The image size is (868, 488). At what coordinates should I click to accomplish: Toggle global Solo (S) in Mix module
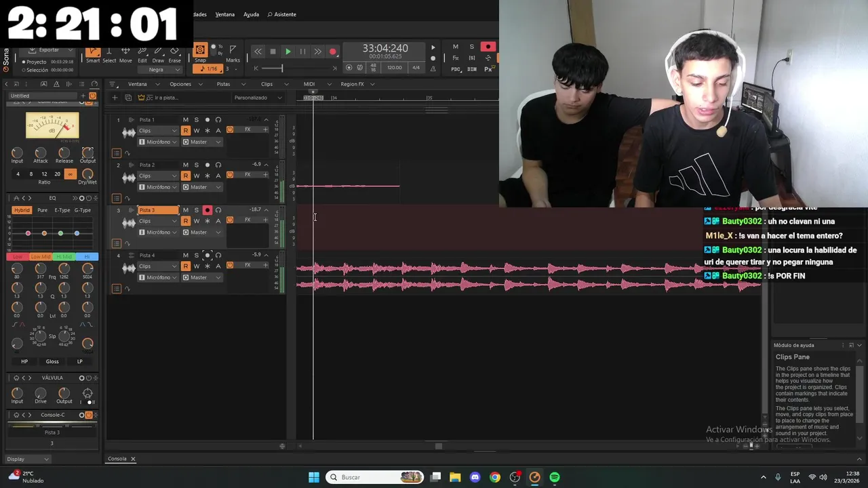471,47
